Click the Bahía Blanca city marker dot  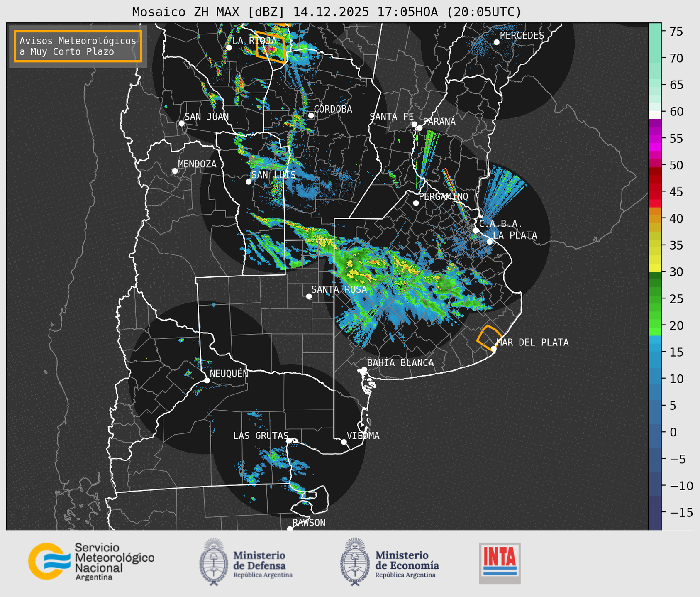(364, 369)
